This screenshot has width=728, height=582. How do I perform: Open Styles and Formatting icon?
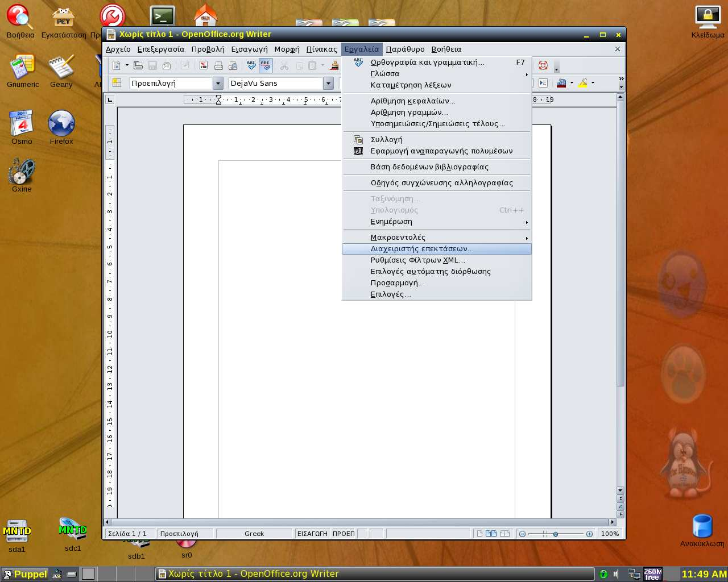[x=117, y=83]
